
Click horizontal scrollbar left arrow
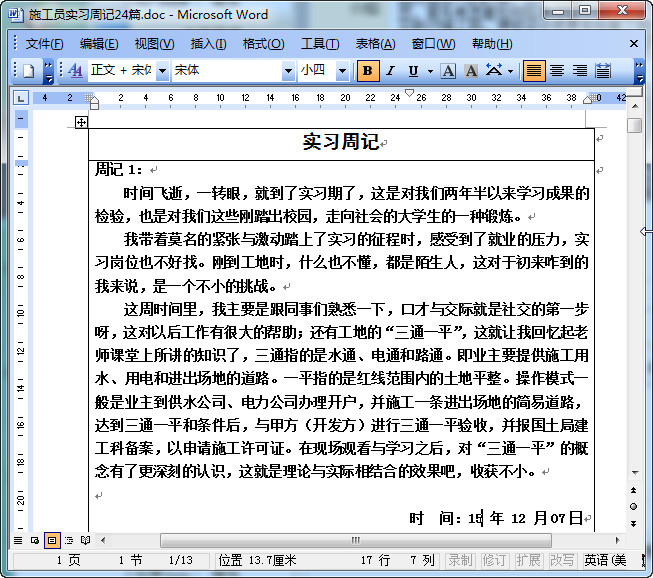tap(103, 541)
